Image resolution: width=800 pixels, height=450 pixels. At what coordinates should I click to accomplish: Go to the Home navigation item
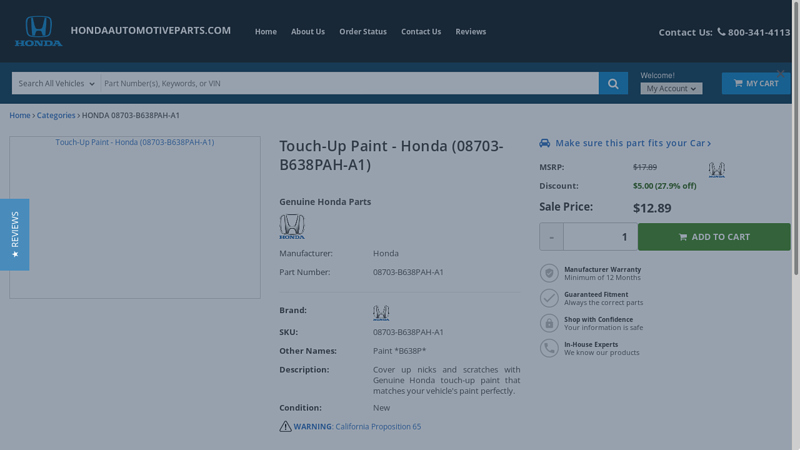tap(266, 32)
